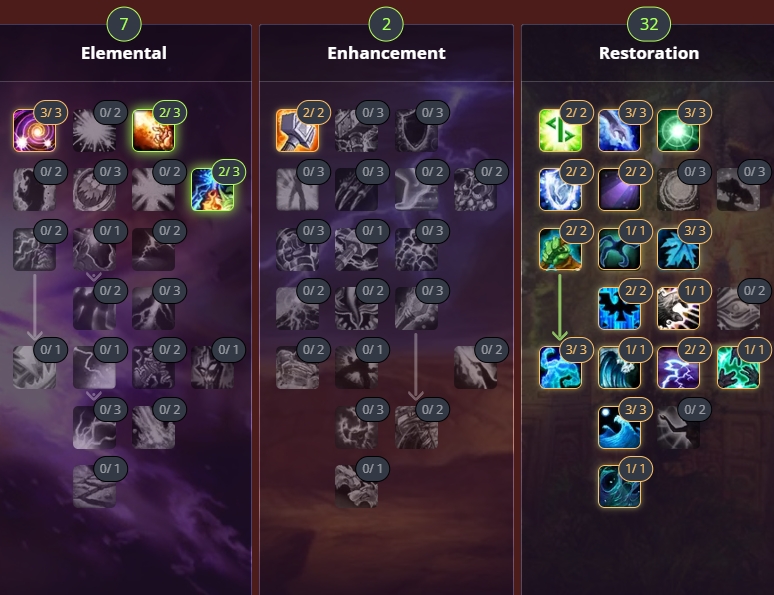The image size is (774, 595).
Task: Select the Mana Tide Totem wave talent
Action: [619, 368]
